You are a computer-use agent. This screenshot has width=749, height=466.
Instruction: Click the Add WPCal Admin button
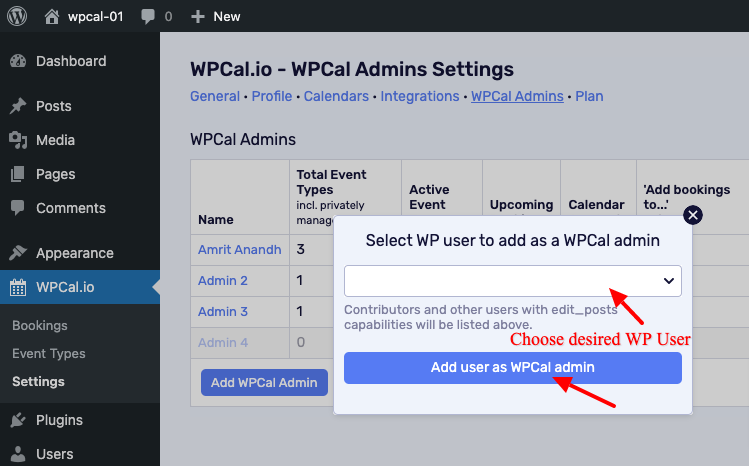pyautogui.click(x=264, y=382)
